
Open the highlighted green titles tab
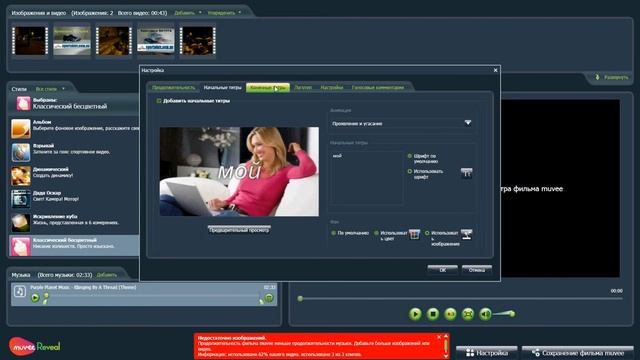pyautogui.click(x=268, y=87)
